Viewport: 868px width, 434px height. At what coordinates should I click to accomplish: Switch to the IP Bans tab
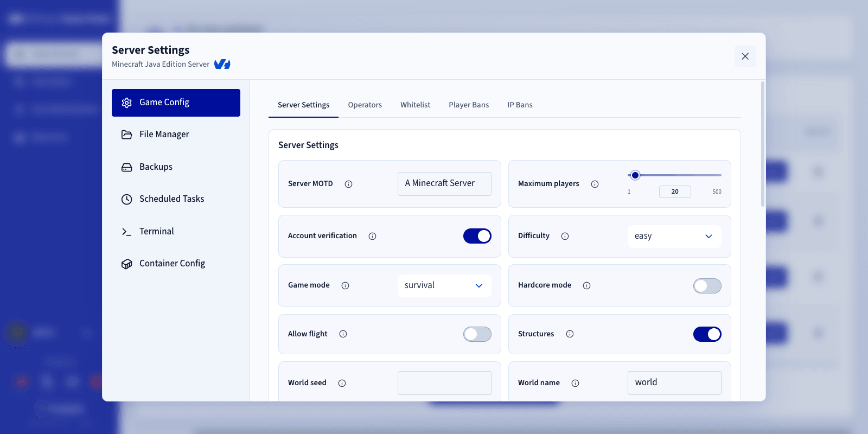click(x=520, y=105)
